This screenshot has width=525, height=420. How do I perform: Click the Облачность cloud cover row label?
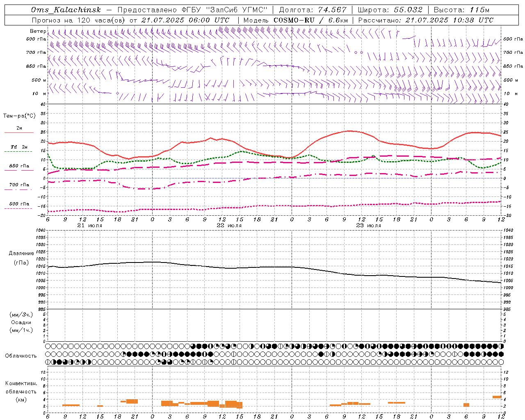(21, 356)
